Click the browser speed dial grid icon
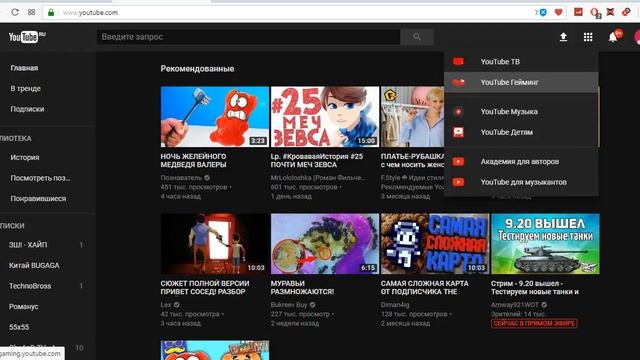Screen dimensions: 640x360 coord(31,12)
